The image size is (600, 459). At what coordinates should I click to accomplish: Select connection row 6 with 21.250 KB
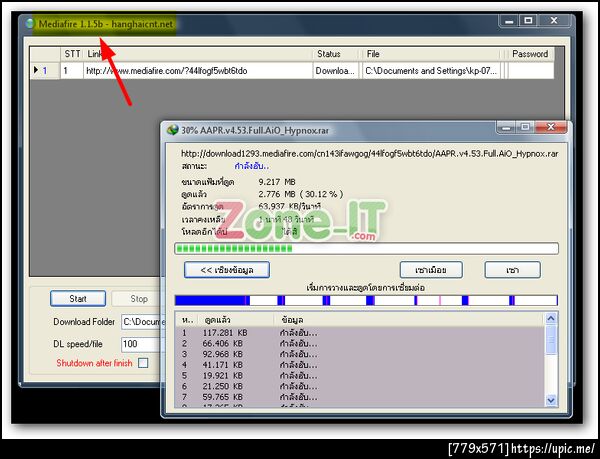coord(360,386)
